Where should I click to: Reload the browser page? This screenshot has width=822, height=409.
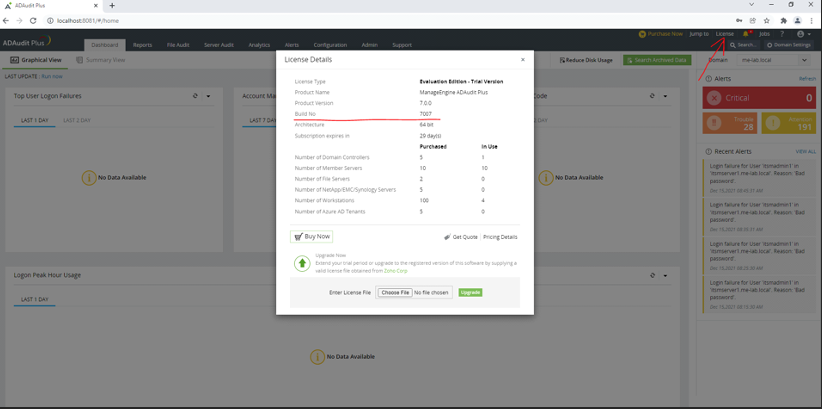(x=33, y=20)
